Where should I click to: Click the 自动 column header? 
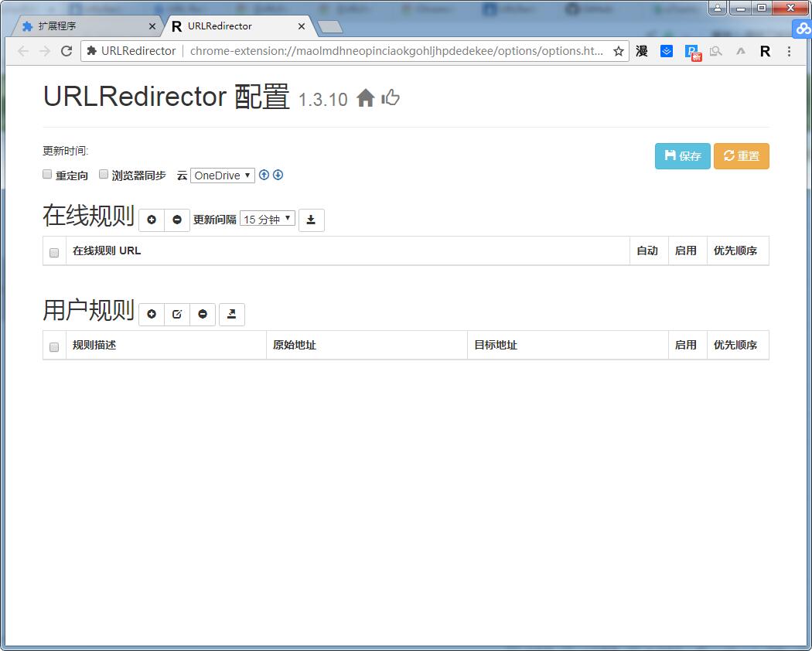(x=647, y=251)
